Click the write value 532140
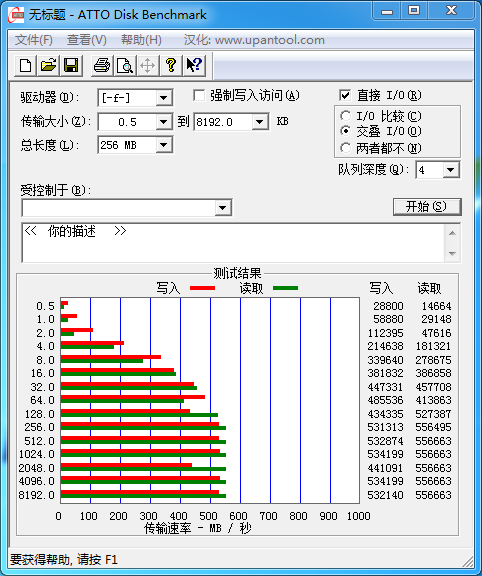The image size is (482, 576). point(385,495)
